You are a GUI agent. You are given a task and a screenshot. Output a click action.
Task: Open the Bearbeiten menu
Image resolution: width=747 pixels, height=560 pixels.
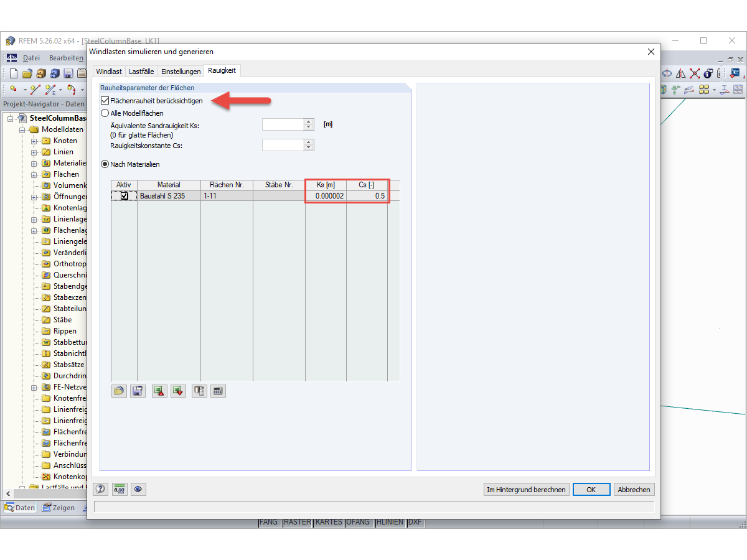click(66, 58)
